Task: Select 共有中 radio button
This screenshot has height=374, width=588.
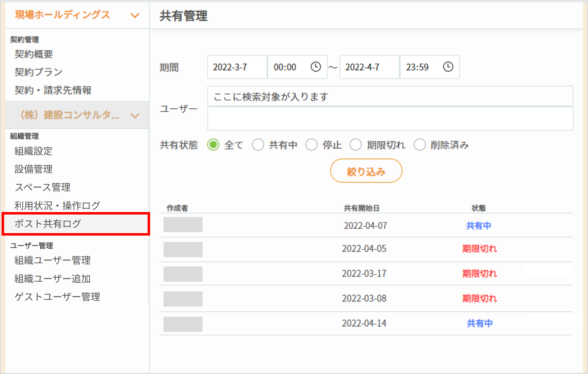Action: coord(258,145)
